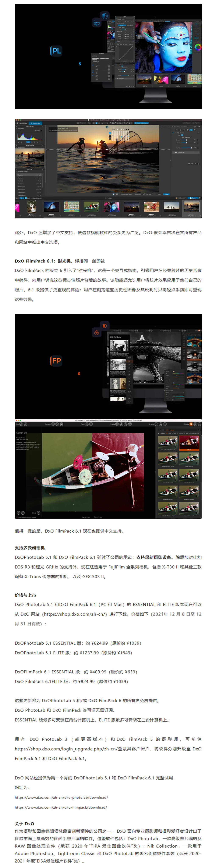The image size is (212, 868).
Task: Enable 'Show description automatically' checkbox in FilmPack
Action: tap(17, 517)
